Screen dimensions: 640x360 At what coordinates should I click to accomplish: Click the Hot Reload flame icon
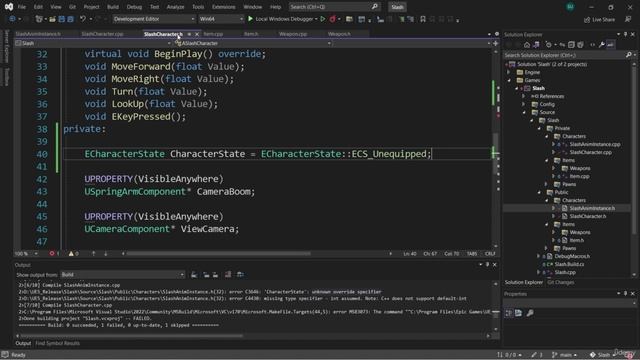[x=333, y=19]
